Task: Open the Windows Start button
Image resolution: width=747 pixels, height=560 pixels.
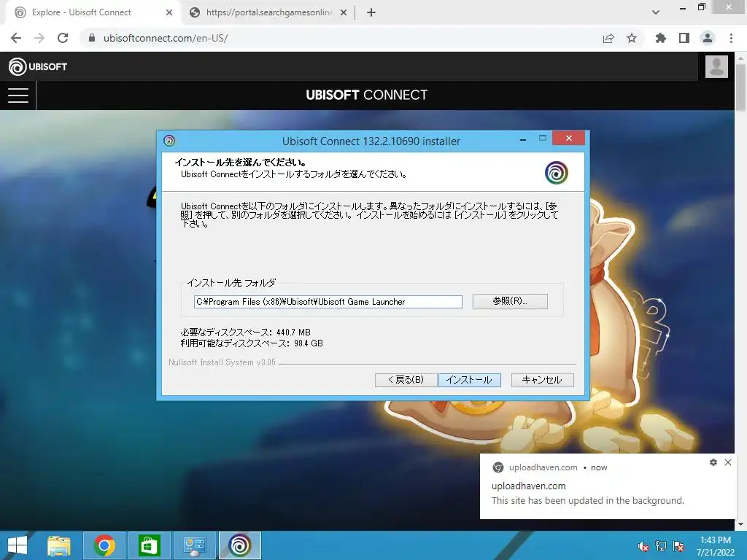Action: pyautogui.click(x=18, y=545)
